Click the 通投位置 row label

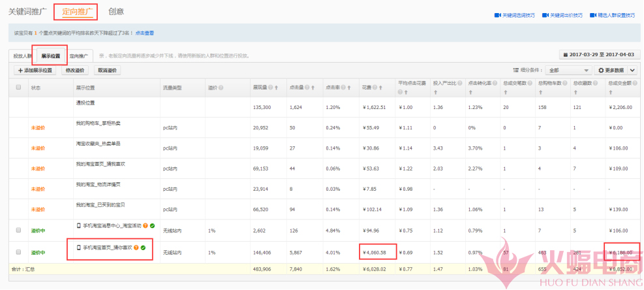(x=85, y=103)
